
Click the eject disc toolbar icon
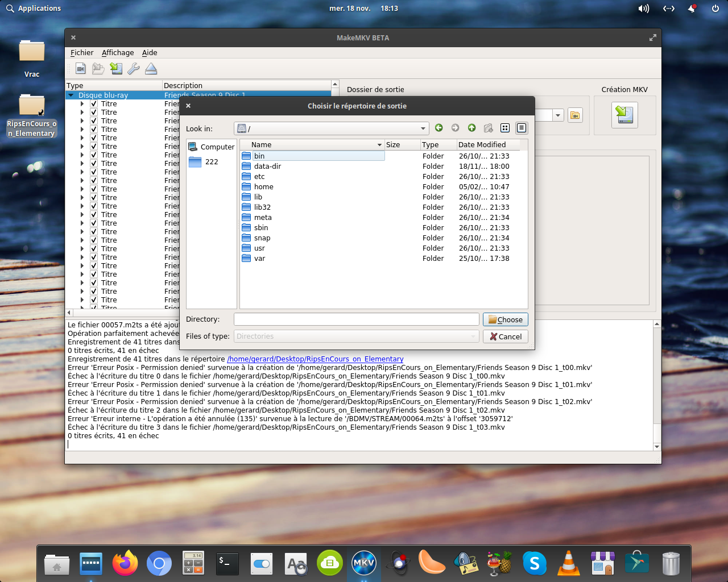tap(151, 69)
